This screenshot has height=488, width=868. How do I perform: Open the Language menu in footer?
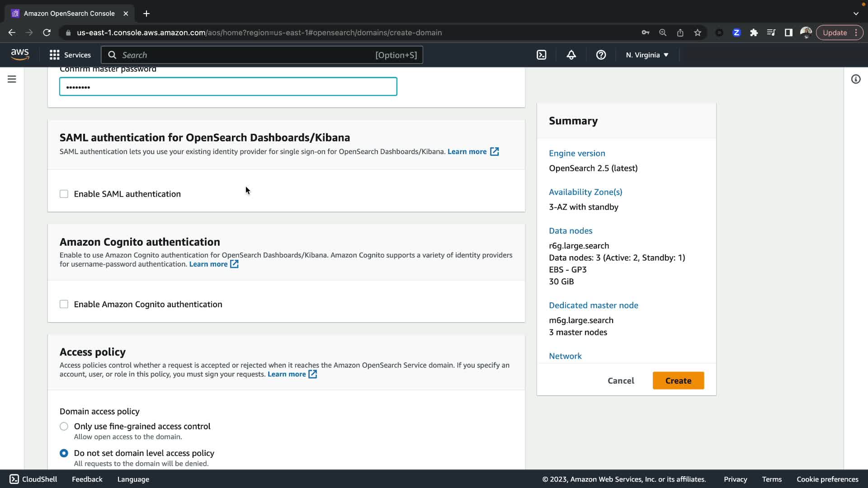tap(133, 479)
